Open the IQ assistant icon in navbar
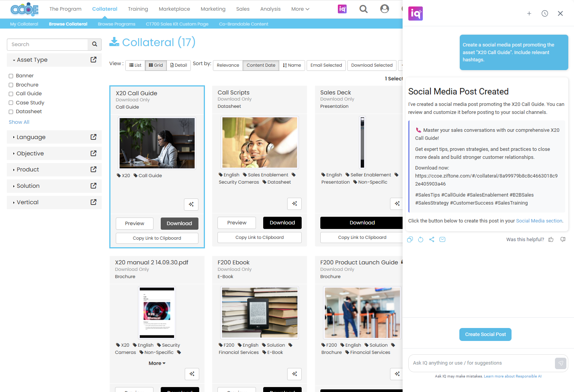The width and height of the screenshot is (574, 392). click(342, 9)
